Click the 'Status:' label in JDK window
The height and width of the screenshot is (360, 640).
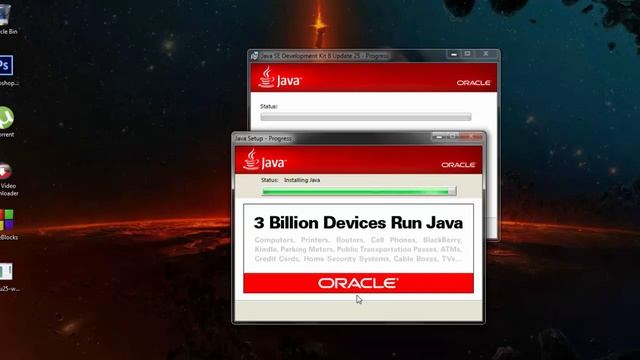269,106
